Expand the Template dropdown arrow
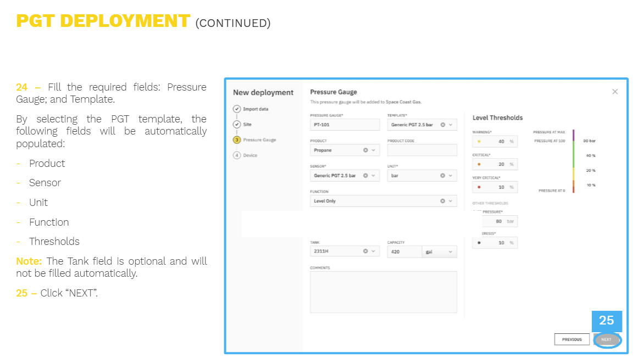The height and width of the screenshot is (358, 644). tap(451, 125)
